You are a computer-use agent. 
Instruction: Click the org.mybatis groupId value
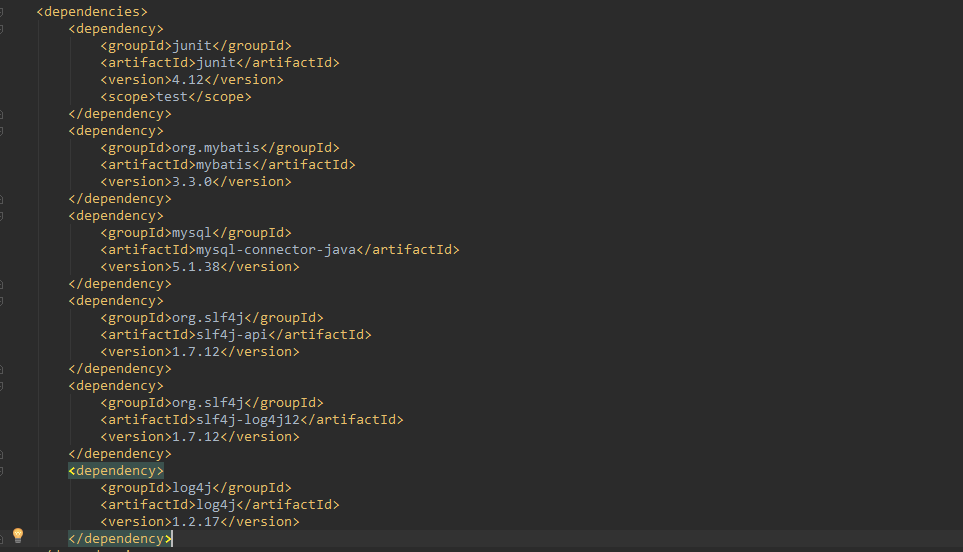point(216,148)
